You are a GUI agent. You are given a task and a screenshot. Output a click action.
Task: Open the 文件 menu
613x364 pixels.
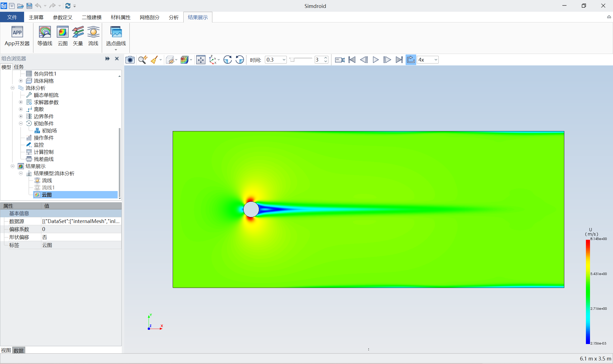(x=12, y=17)
